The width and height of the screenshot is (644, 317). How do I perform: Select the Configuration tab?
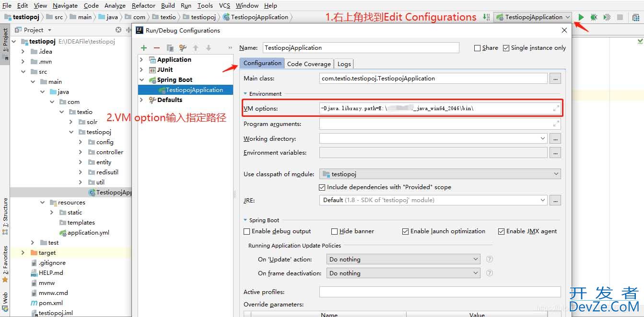262,63
